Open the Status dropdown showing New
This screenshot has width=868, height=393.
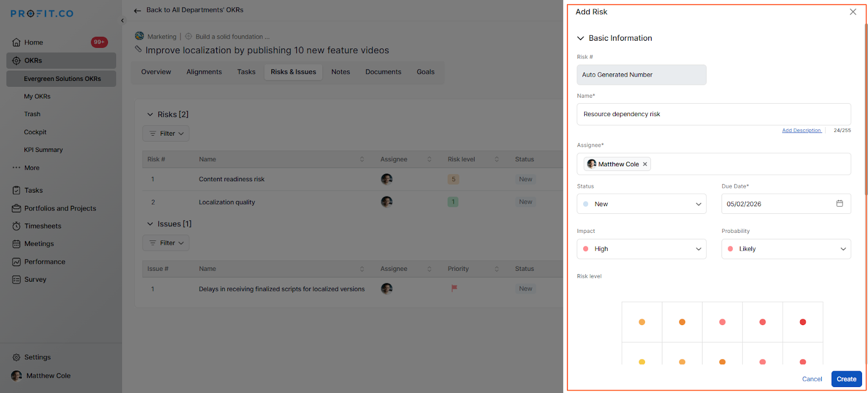641,204
